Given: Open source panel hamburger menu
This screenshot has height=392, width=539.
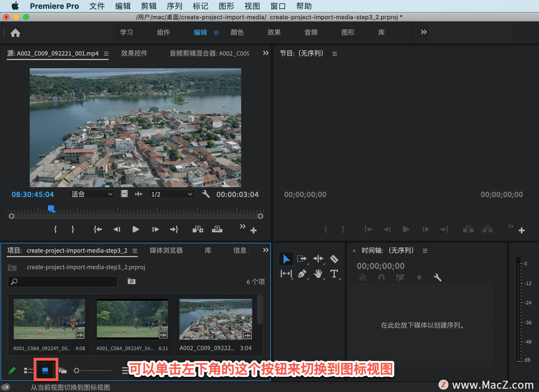Looking at the screenshot, I should click(106, 54).
